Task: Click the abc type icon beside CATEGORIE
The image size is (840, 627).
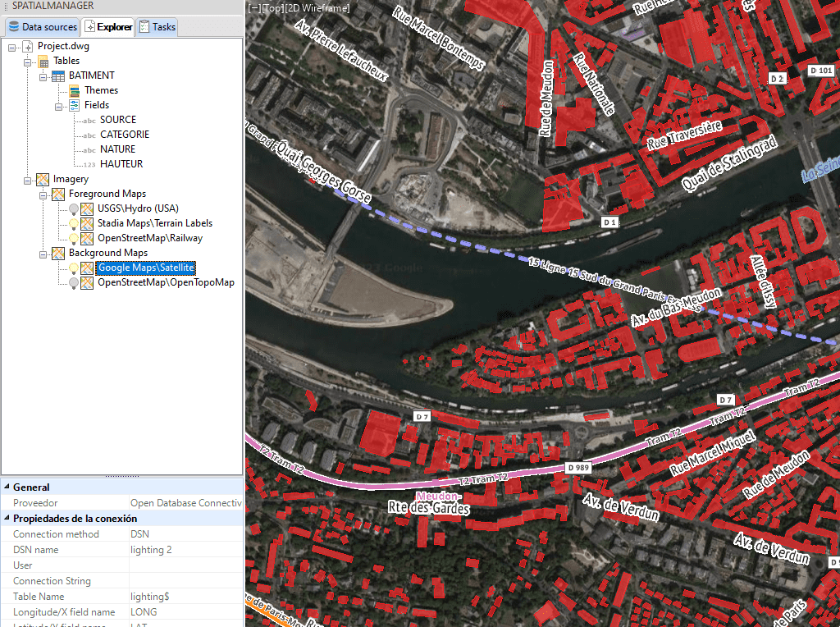Action: [89, 135]
